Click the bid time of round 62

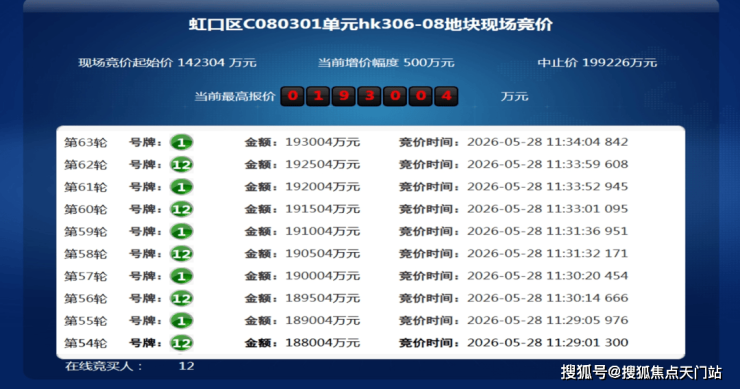click(547, 164)
